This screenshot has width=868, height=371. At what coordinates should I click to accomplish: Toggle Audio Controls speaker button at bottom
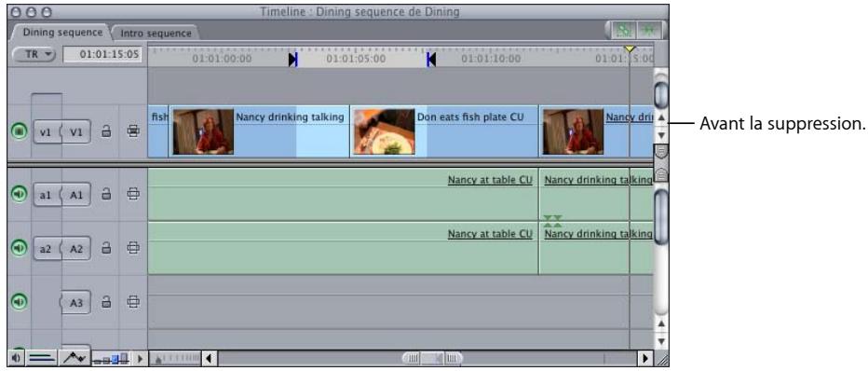click(15, 358)
